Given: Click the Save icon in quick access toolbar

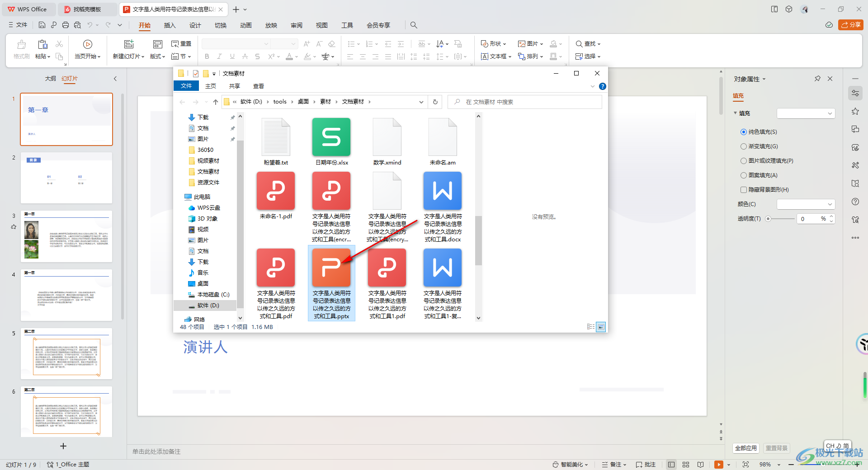Looking at the screenshot, I should [x=42, y=25].
